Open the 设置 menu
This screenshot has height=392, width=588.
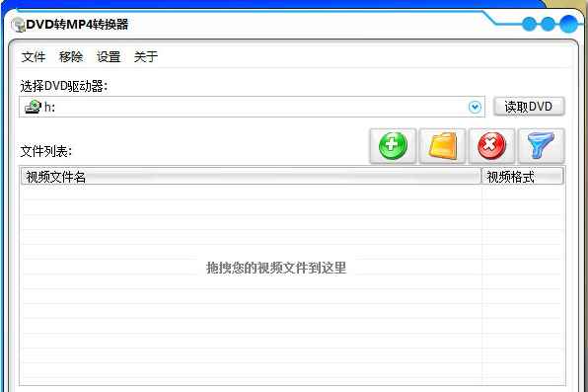pyautogui.click(x=109, y=57)
